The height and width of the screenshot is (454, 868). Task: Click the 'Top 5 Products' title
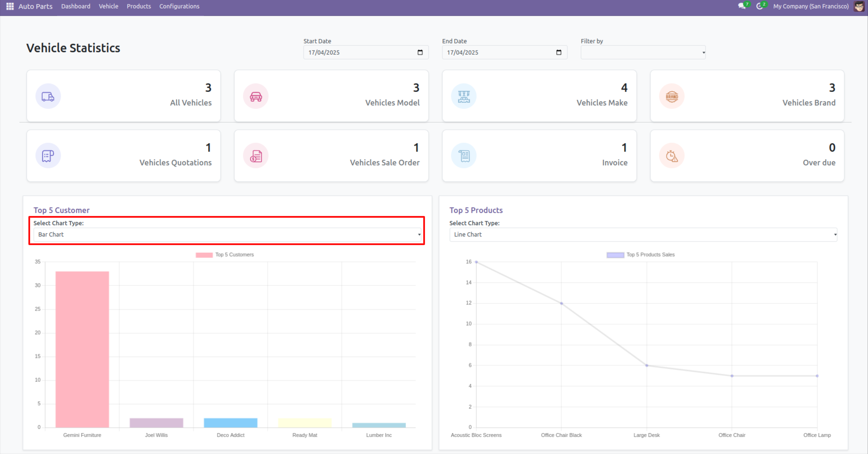click(x=476, y=210)
